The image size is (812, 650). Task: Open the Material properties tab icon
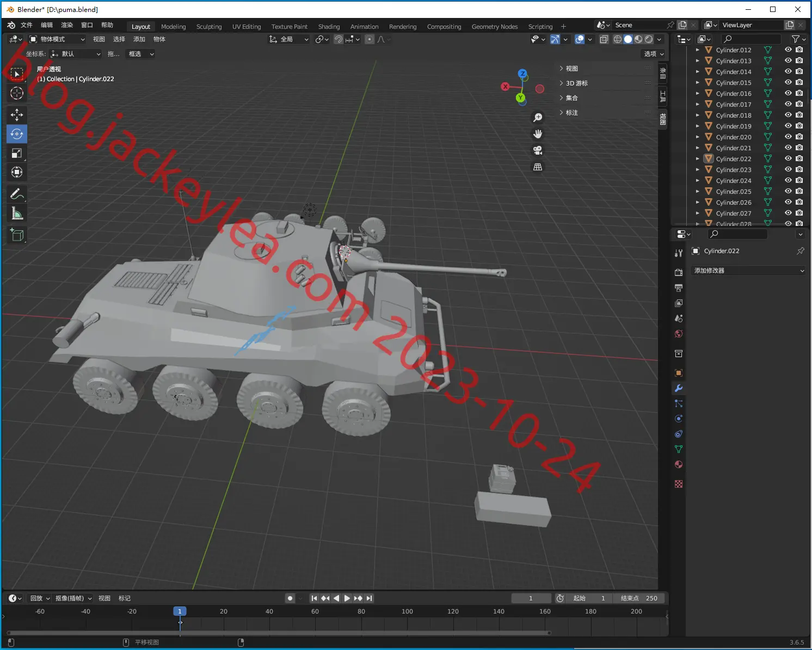click(x=679, y=464)
